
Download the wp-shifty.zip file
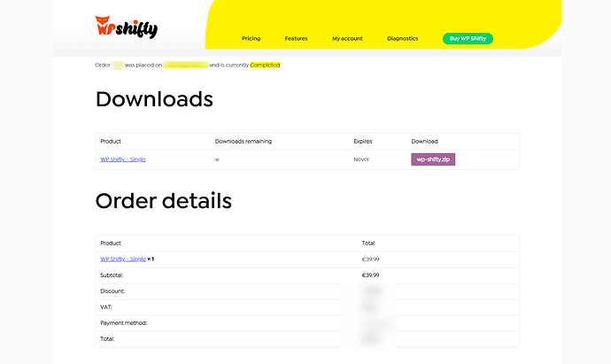pos(433,159)
